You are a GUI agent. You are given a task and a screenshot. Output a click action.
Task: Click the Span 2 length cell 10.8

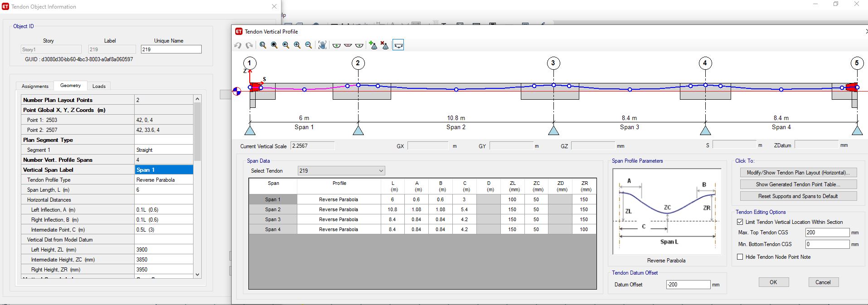pos(393,209)
